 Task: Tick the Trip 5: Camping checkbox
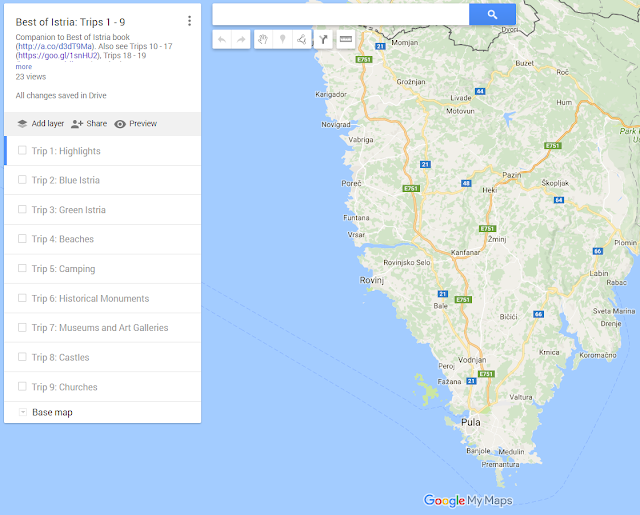click(22, 269)
